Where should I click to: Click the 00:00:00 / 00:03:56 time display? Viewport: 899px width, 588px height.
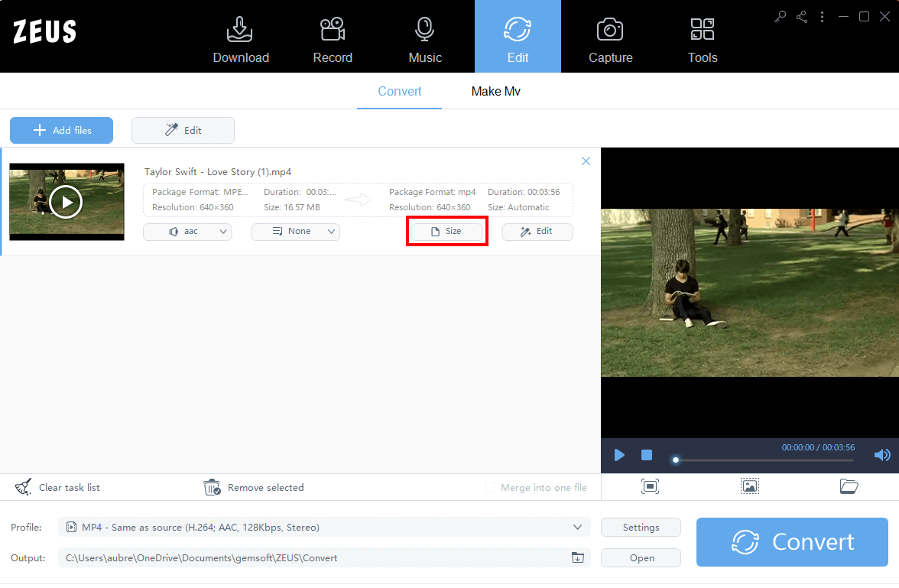click(x=818, y=447)
